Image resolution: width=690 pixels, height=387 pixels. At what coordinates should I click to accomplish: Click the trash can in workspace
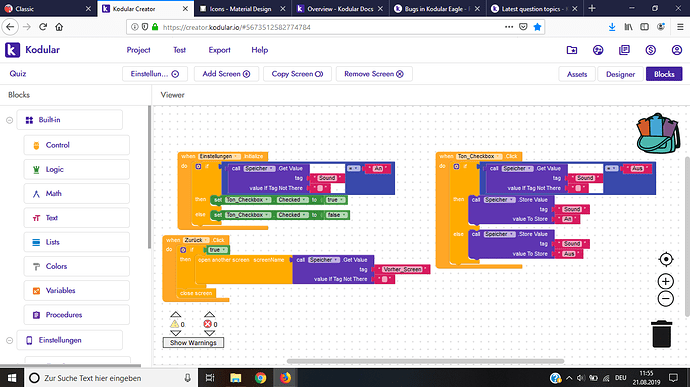click(x=661, y=334)
